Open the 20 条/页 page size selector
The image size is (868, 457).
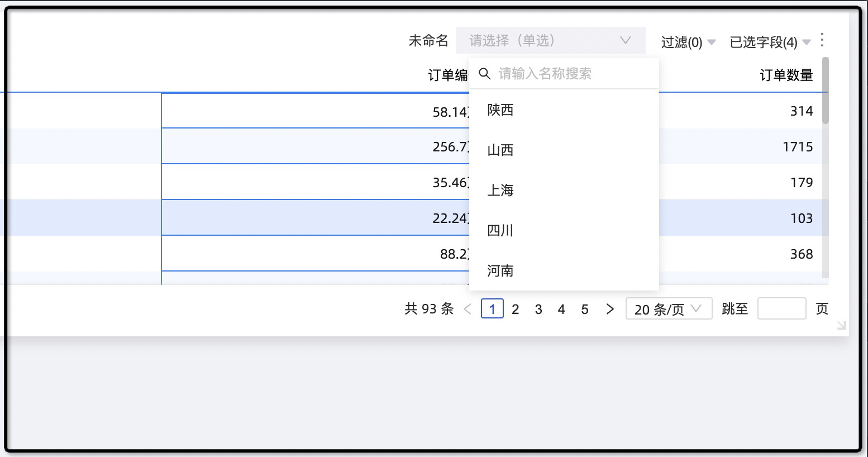click(x=669, y=309)
